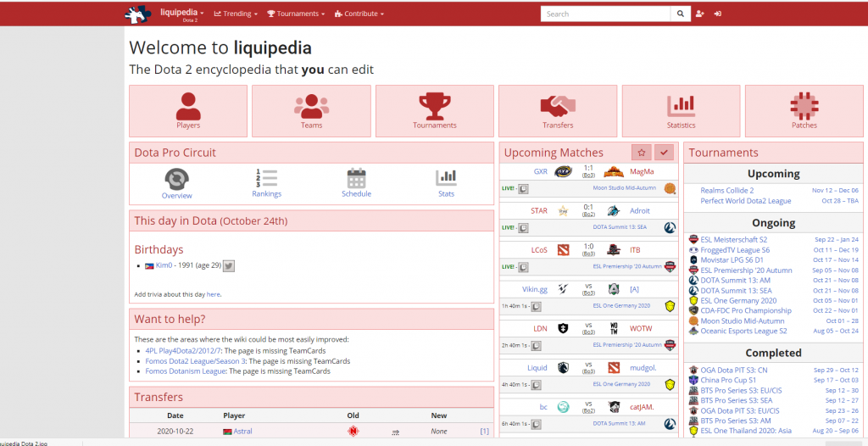Open the Patches chip card

point(804,111)
